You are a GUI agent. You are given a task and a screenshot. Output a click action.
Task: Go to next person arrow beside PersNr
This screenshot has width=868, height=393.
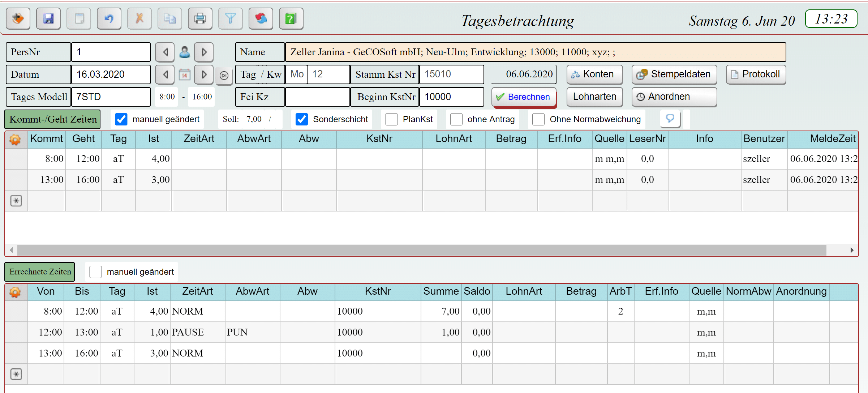204,52
